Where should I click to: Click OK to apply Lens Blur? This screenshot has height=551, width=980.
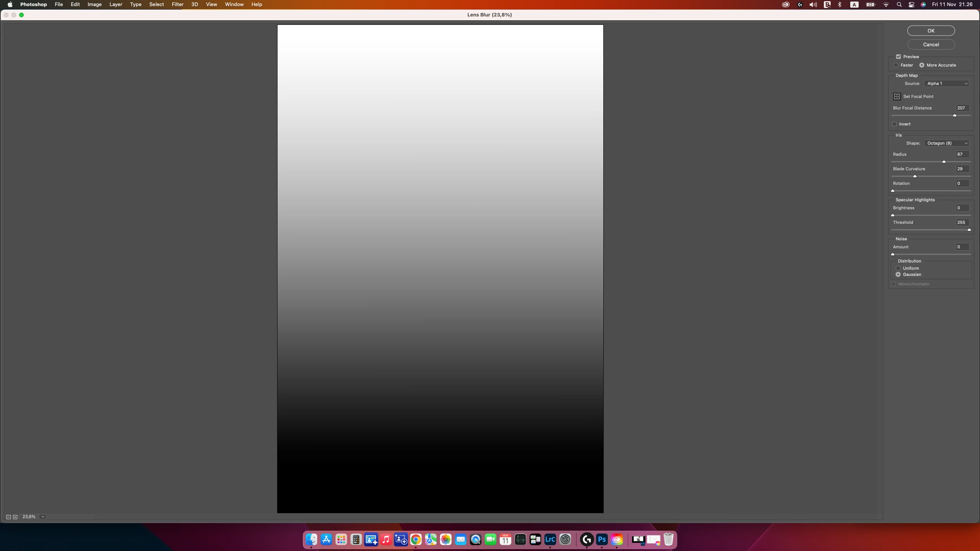(931, 31)
